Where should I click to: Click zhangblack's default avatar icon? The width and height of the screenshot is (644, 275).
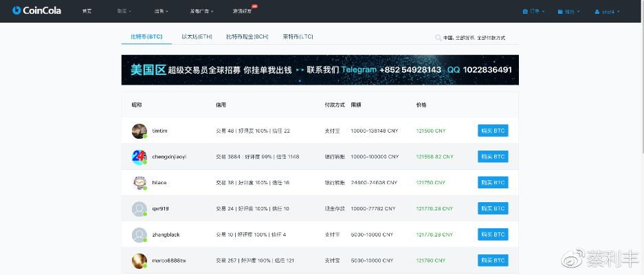[140, 234]
